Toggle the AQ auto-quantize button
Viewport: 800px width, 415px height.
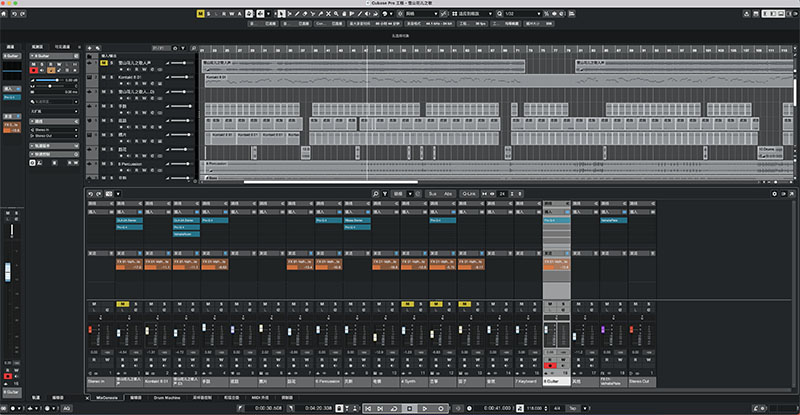[67, 408]
